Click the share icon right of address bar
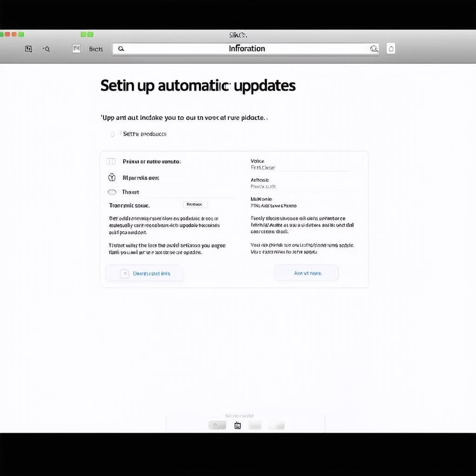 pyautogui.click(x=391, y=49)
